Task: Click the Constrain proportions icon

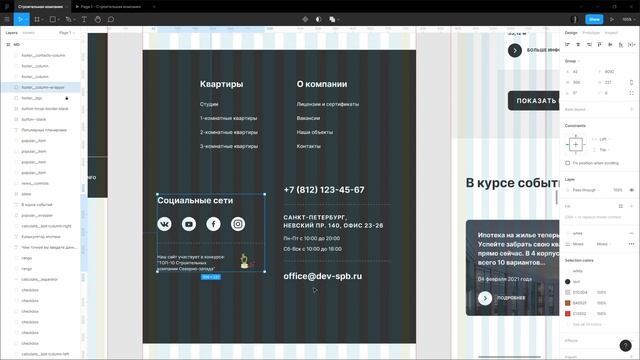Action: tap(631, 82)
